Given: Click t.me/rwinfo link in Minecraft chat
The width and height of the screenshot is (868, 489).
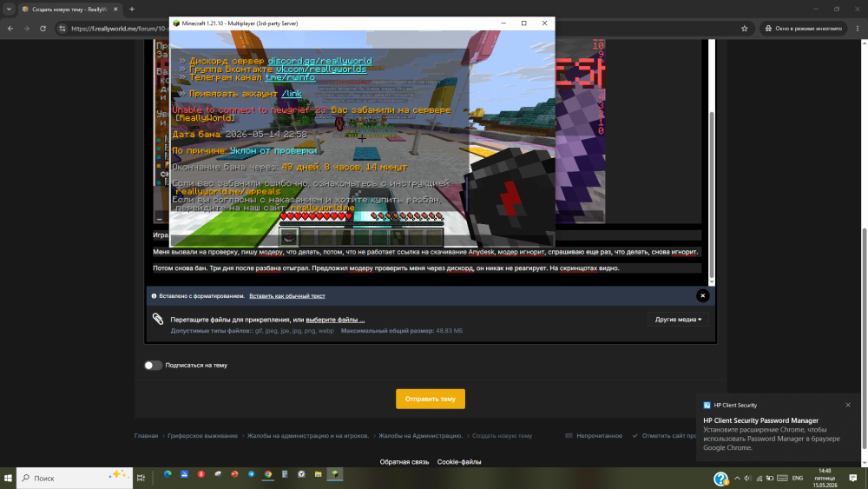Looking at the screenshot, I should point(290,77).
